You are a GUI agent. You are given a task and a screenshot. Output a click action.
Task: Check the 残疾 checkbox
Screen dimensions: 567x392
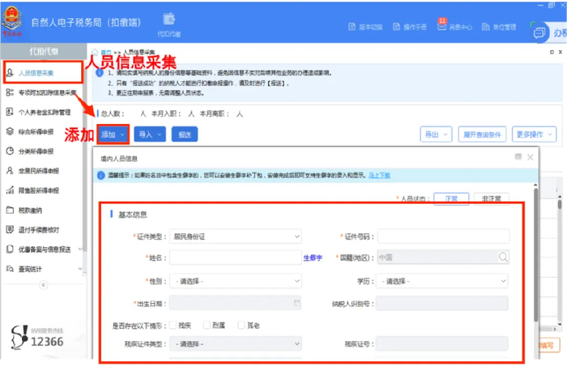coord(173,325)
